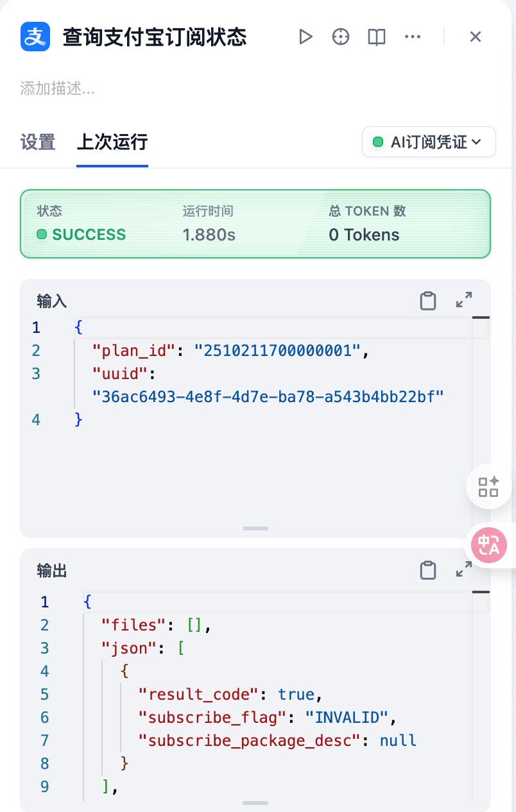The width and height of the screenshot is (516, 812).
Task: Click the Alipay node icon
Action: [x=35, y=37]
